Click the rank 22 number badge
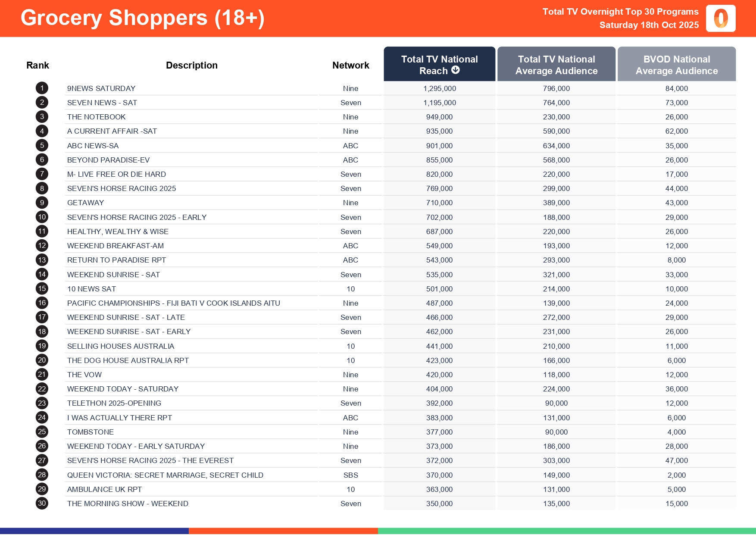This screenshot has width=756, height=535. click(42, 389)
